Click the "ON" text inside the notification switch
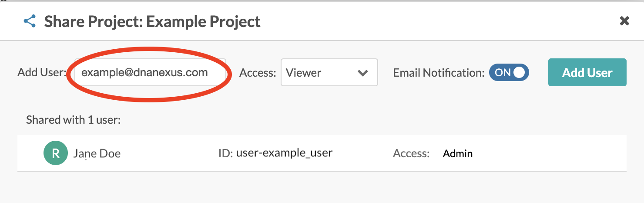This screenshot has height=203, width=644. coord(503,73)
